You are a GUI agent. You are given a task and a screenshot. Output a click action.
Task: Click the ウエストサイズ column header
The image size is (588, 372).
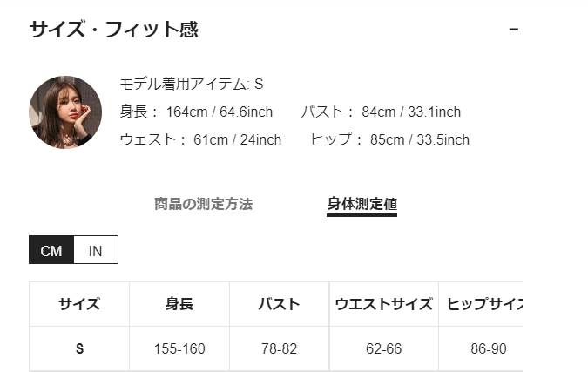click(383, 304)
